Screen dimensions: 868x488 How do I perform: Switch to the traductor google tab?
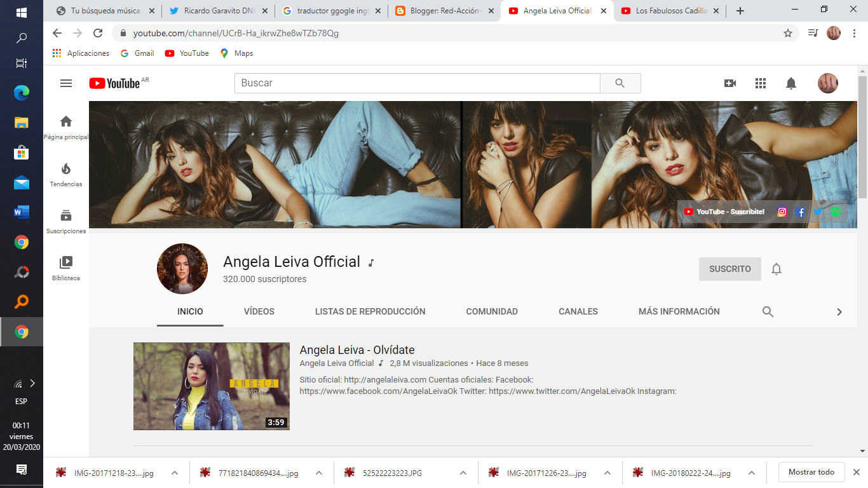coord(332,11)
